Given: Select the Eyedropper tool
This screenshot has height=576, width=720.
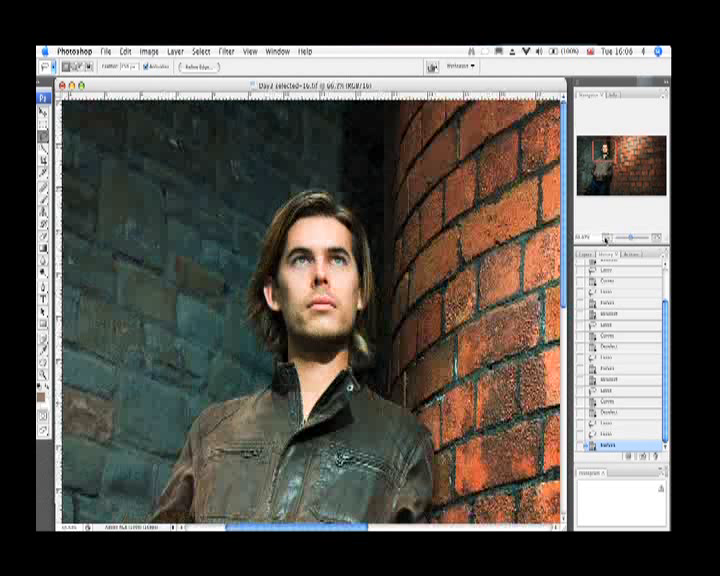Looking at the screenshot, I should 43,350.
